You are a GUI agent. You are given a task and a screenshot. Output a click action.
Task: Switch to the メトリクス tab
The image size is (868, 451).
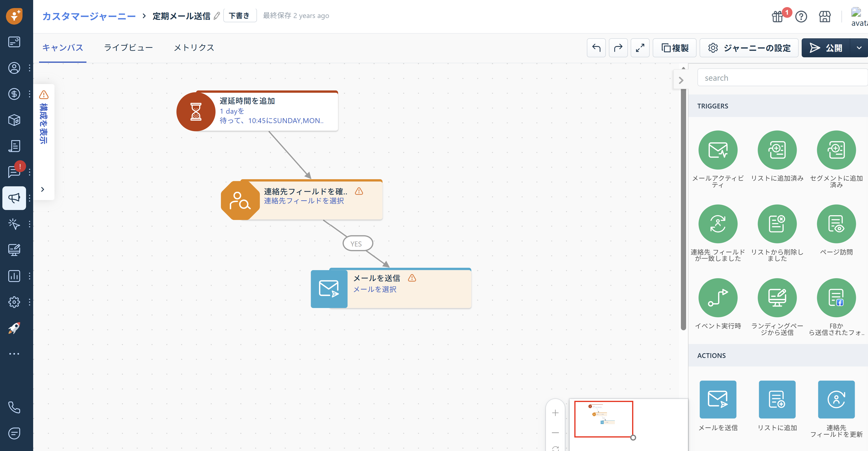tap(194, 48)
